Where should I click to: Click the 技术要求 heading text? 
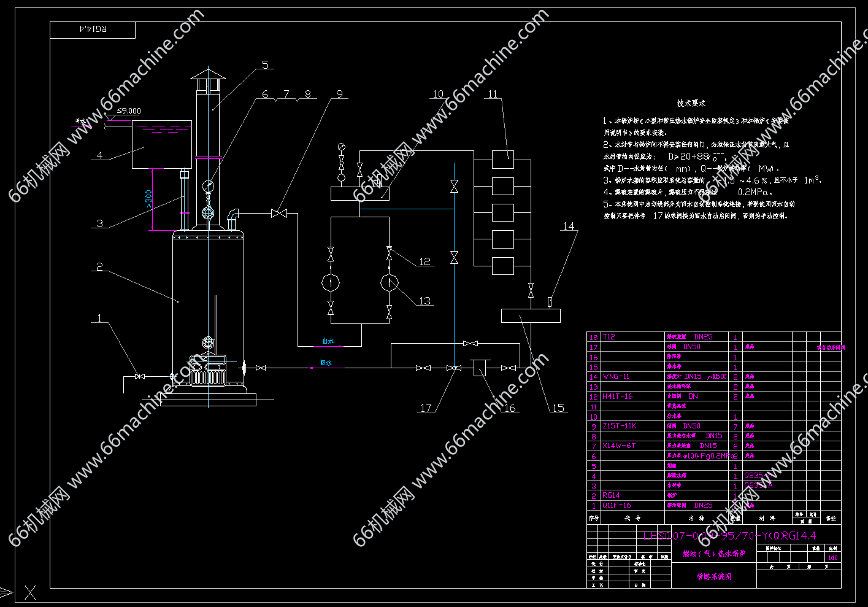click(x=691, y=103)
